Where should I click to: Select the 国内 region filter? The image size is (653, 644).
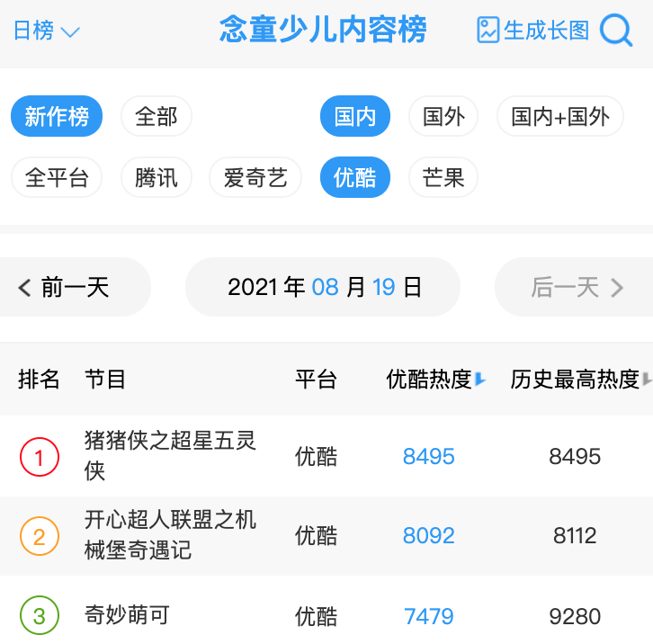(x=354, y=116)
